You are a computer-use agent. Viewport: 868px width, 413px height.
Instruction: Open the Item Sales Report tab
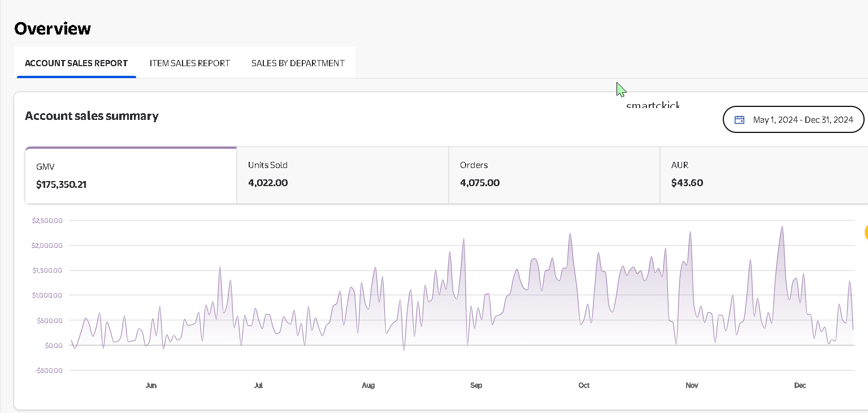click(x=189, y=63)
